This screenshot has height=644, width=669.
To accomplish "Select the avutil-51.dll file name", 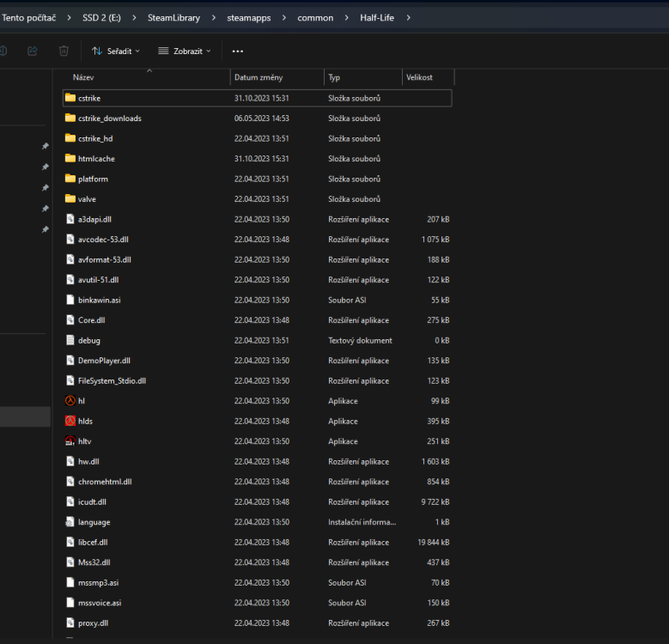I will (x=99, y=280).
